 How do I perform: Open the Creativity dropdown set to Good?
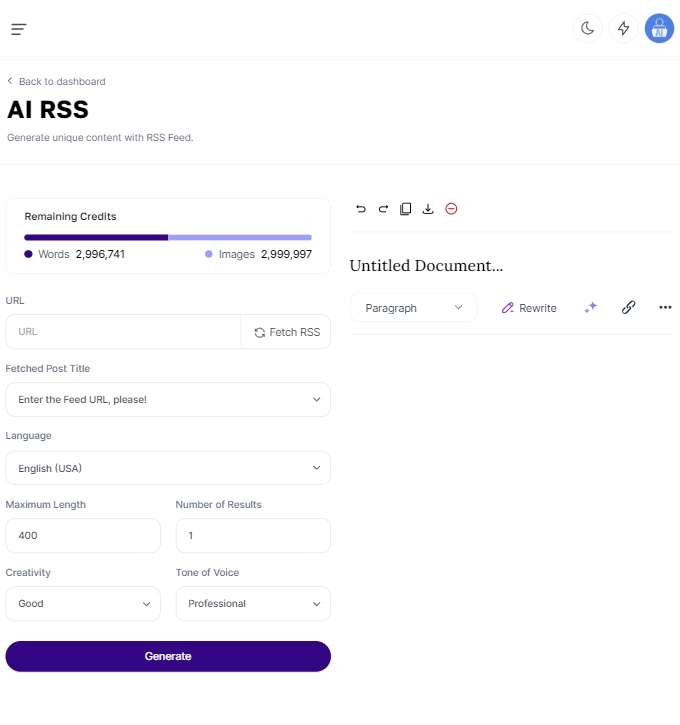click(83, 604)
